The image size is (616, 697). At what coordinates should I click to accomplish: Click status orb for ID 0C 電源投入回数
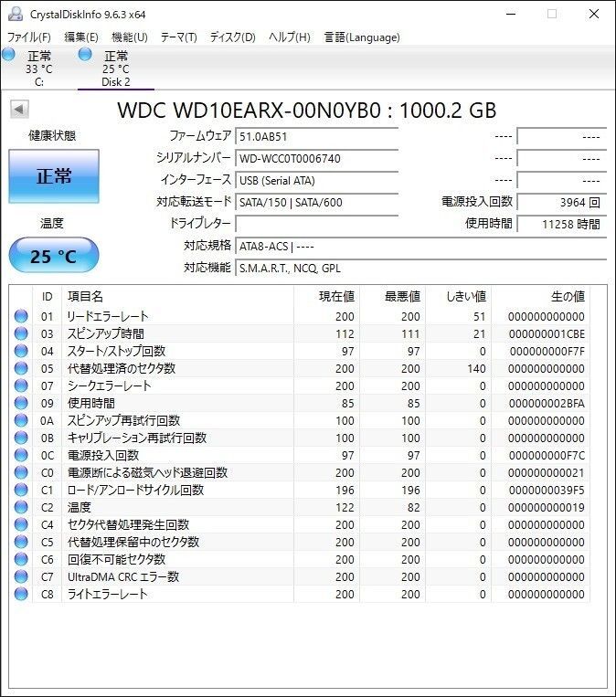tap(21, 455)
